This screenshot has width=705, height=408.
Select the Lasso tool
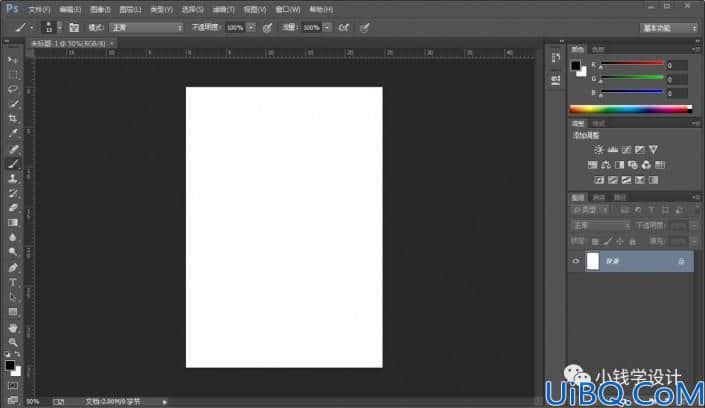13,89
